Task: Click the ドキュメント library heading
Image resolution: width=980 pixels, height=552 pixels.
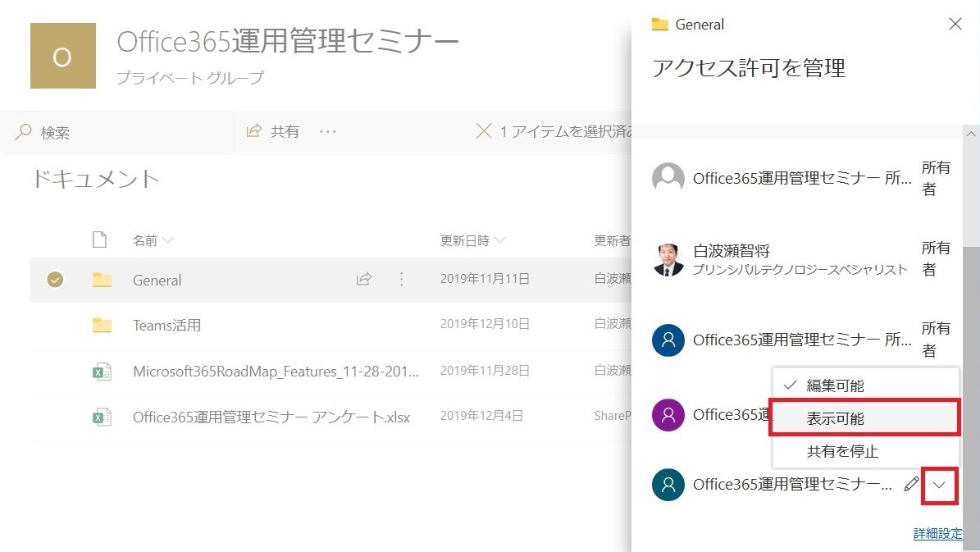Action: 95,179
